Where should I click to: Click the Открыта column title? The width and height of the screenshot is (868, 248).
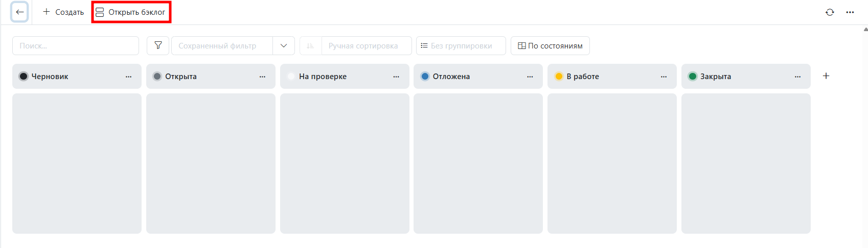pos(181,77)
